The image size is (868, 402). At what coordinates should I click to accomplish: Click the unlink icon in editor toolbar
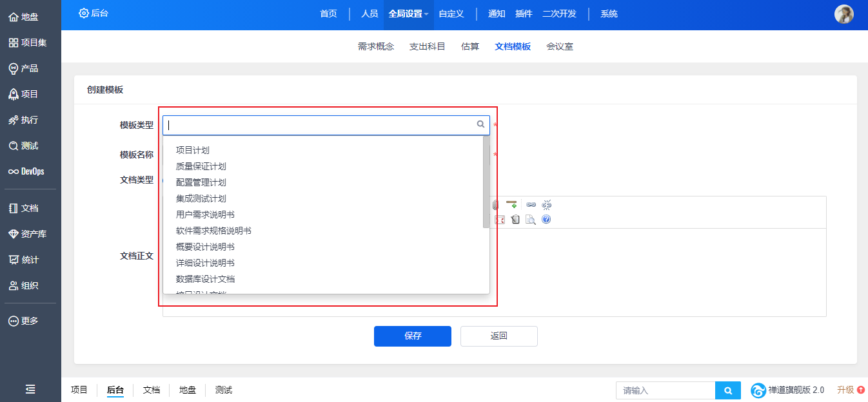[x=547, y=205]
